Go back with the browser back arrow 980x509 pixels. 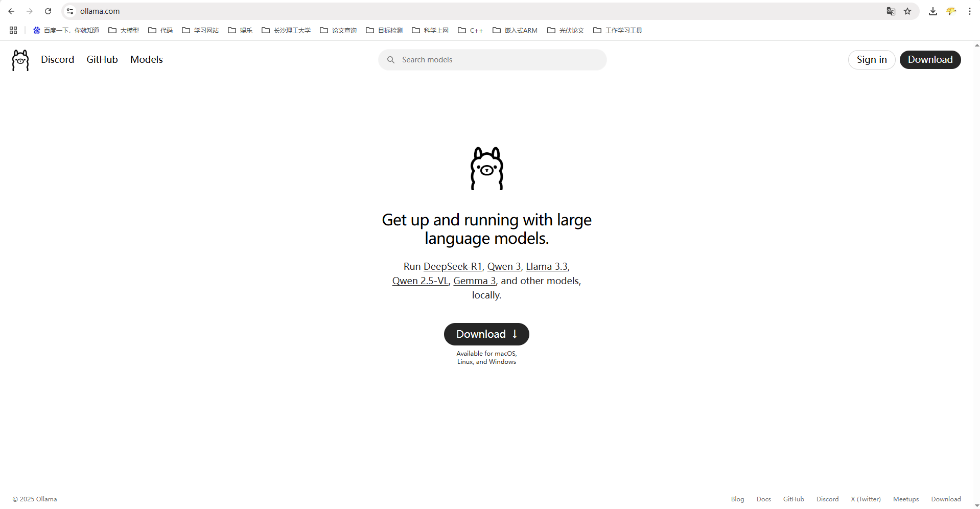click(x=11, y=11)
